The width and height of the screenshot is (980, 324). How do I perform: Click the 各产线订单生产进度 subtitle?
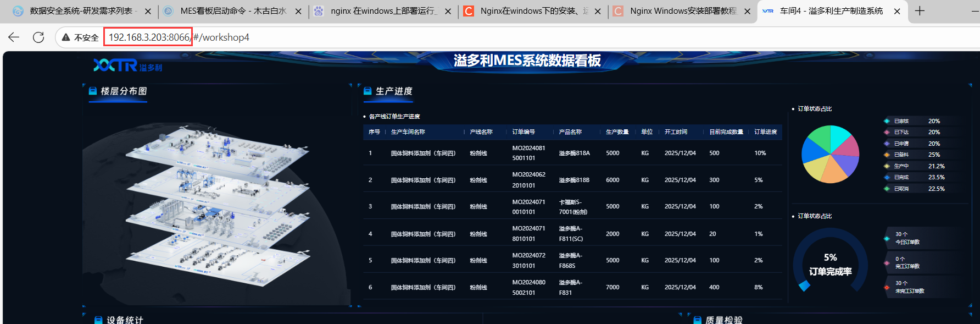point(394,117)
